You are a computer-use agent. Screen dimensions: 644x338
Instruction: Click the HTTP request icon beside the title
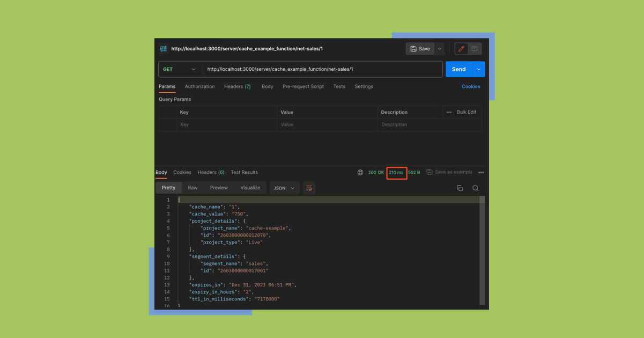tap(164, 49)
